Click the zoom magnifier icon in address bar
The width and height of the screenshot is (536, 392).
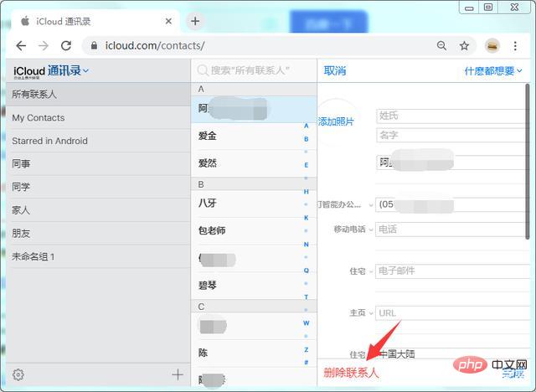(x=441, y=45)
